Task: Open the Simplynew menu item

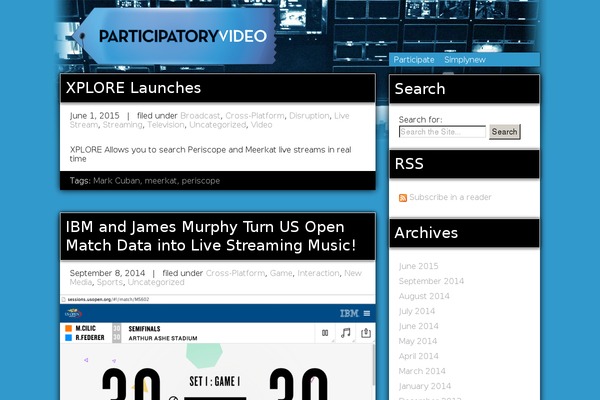Action: [x=465, y=60]
